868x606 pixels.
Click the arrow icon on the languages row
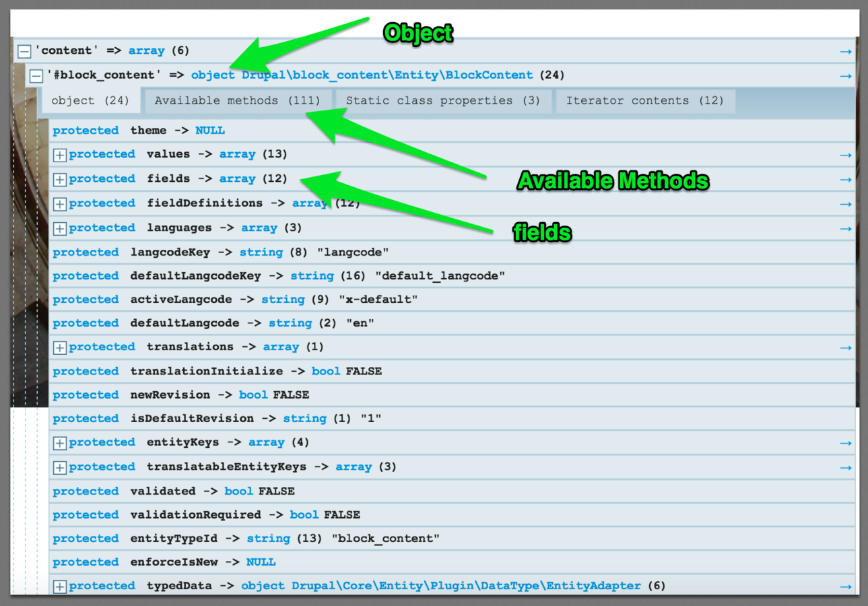pyautogui.click(x=846, y=229)
